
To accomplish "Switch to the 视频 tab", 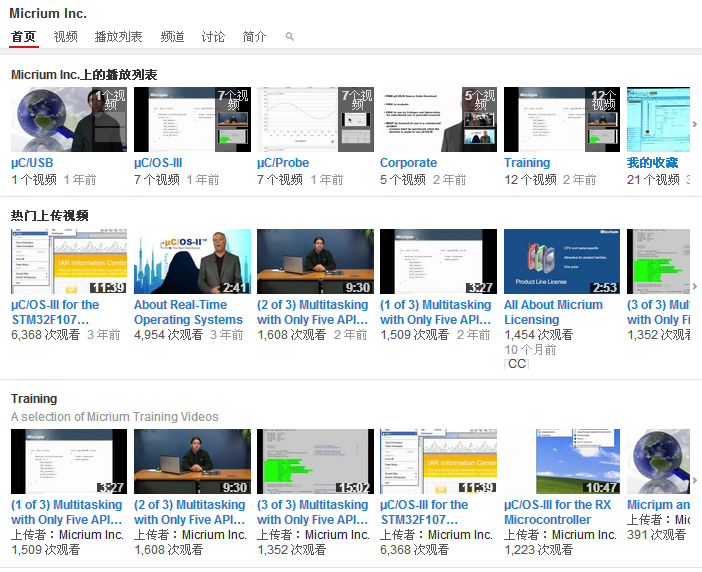I will click(x=65, y=37).
